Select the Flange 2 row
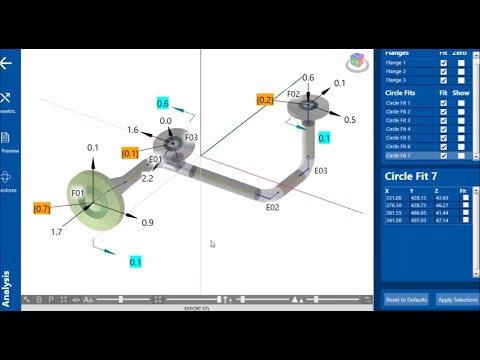This screenshot has width=480, height=360. pos(428,71)
